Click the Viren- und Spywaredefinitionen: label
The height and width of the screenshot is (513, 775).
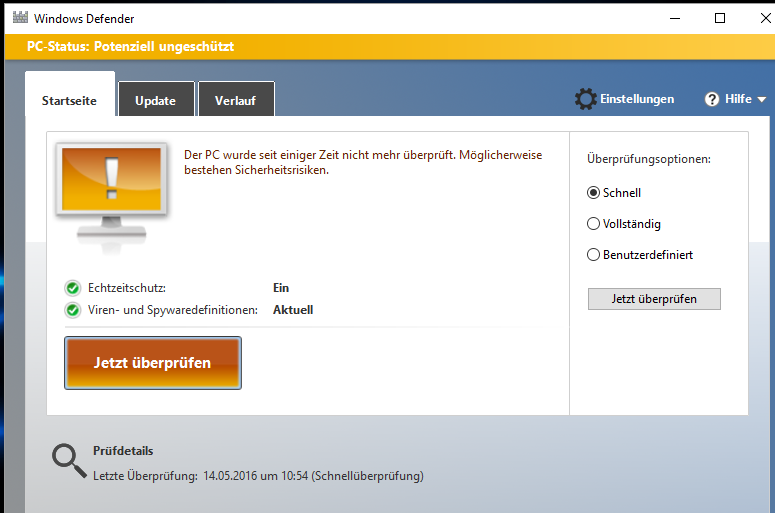coord(173,310)
